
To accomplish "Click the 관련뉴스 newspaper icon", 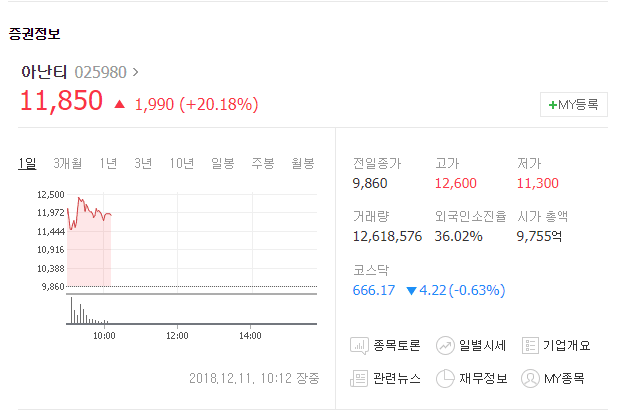I will click(359, 379).
